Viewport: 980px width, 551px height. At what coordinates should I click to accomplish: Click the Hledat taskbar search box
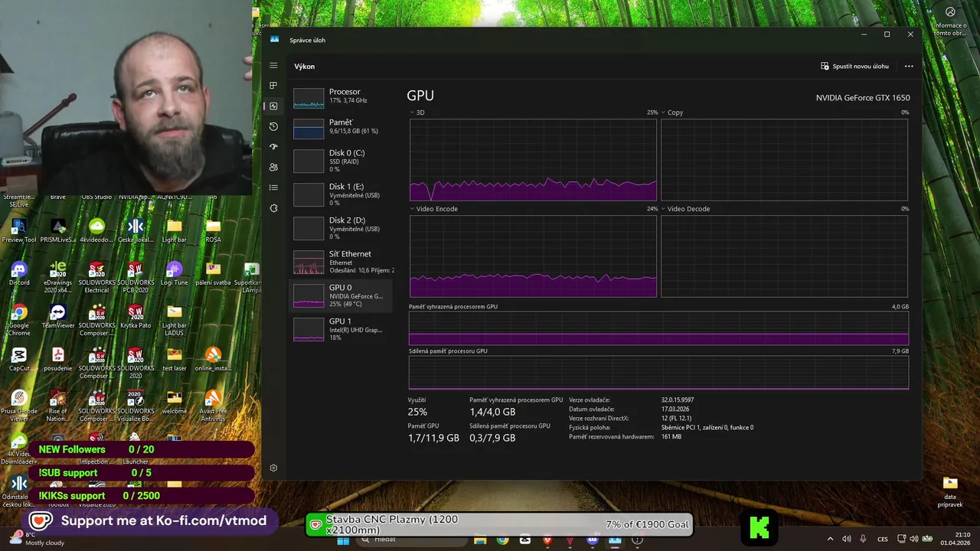411,540
